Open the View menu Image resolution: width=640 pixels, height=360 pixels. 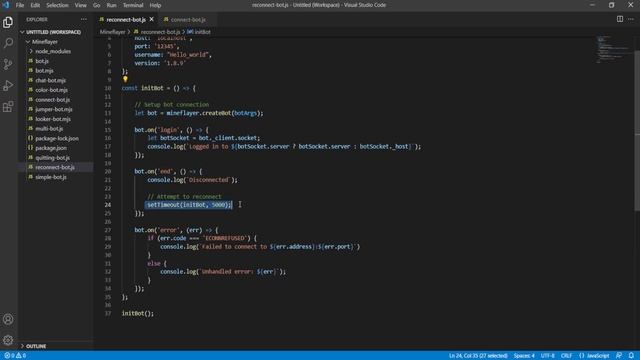(80, 5)
